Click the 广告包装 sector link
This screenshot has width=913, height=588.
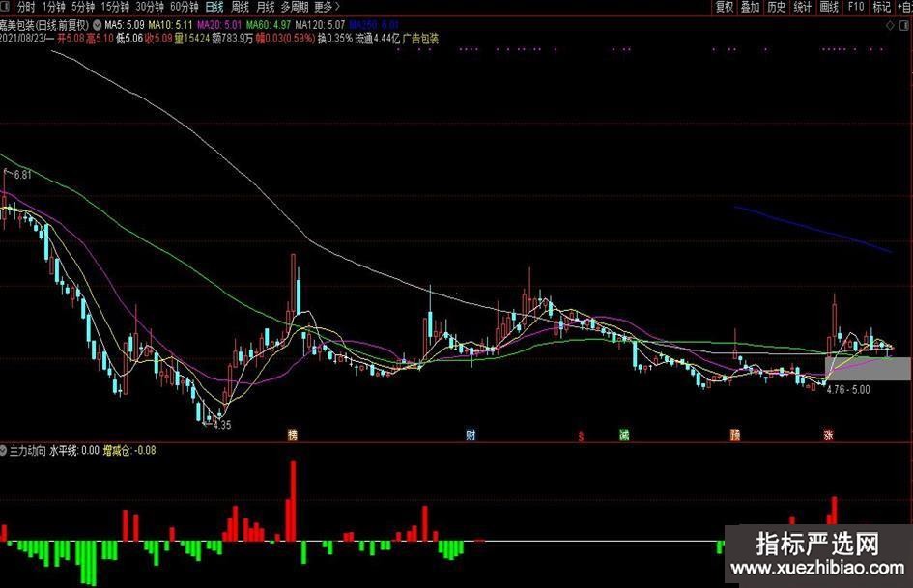[x=420, y=39]
